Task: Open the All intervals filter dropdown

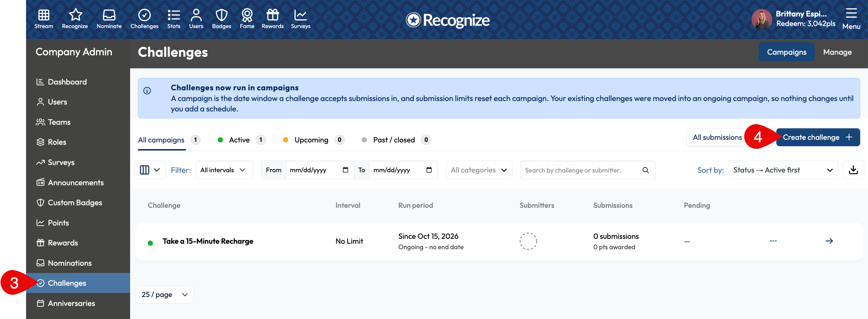Action: 224,170
